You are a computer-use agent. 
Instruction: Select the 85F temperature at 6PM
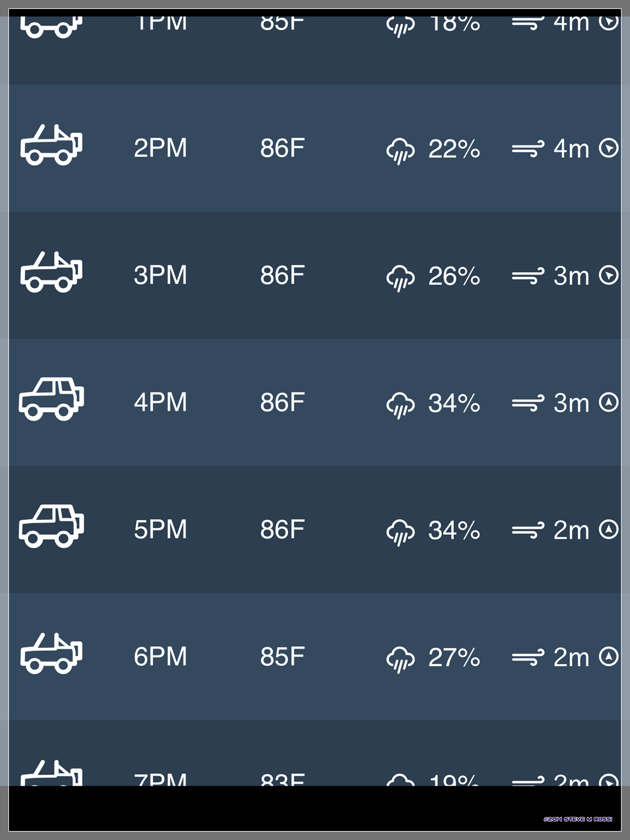click(x=282, y=657)
